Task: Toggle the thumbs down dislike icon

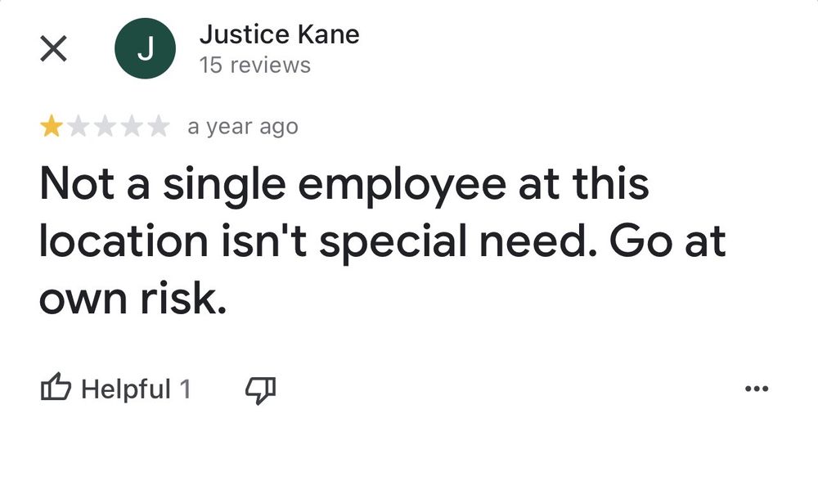Action: pos(260,389)
